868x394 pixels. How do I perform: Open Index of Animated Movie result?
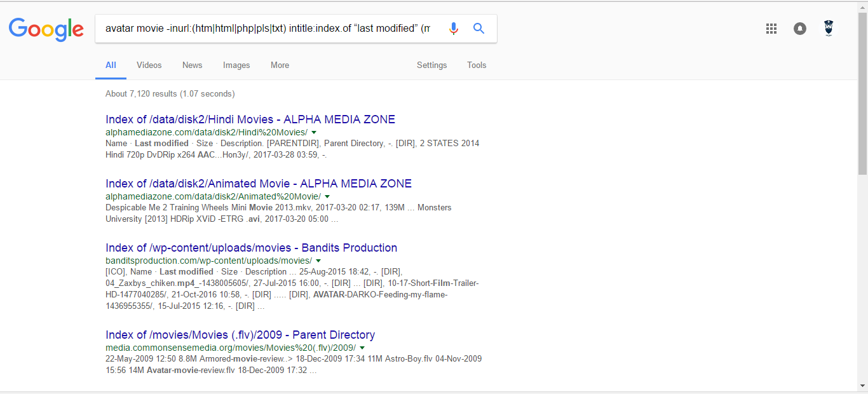[x=259, y=184]
